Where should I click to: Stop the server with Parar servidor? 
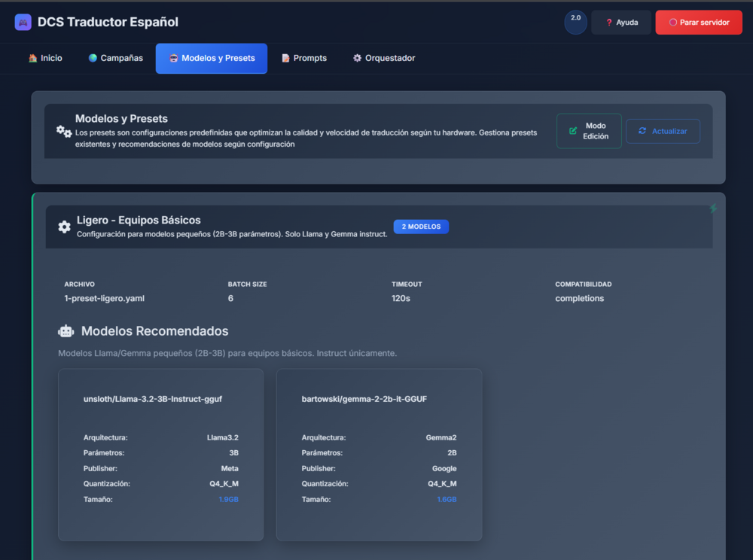[699, 23]
